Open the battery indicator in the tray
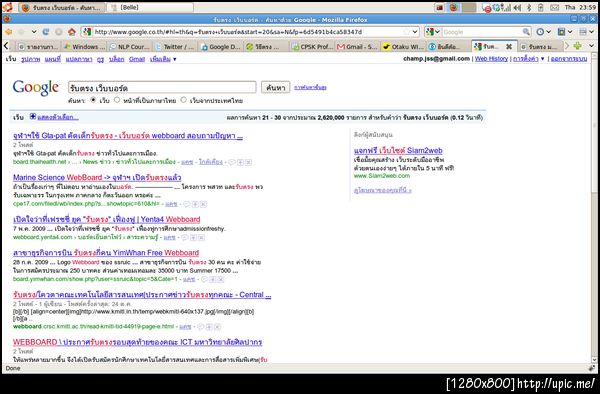The width and height of the screenshot is (600, 394). 541,7
